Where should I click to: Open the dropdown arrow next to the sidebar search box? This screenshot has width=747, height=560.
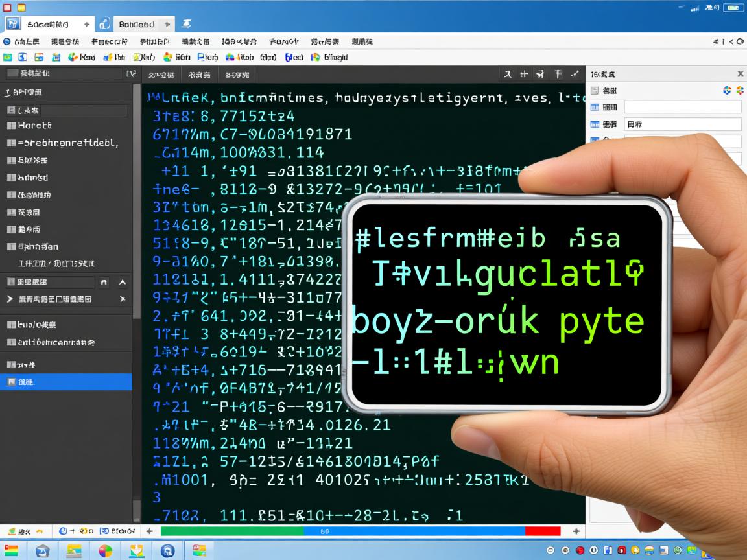(130, 73)
